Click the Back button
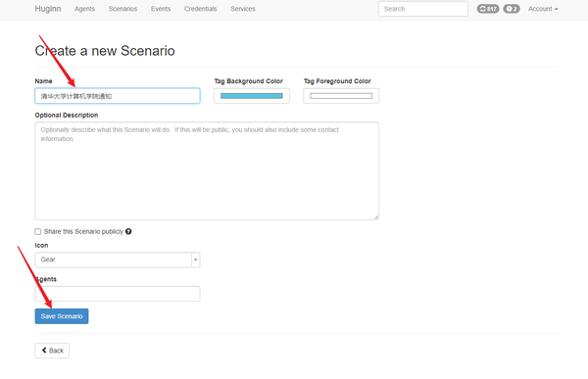 coord(52,351)
